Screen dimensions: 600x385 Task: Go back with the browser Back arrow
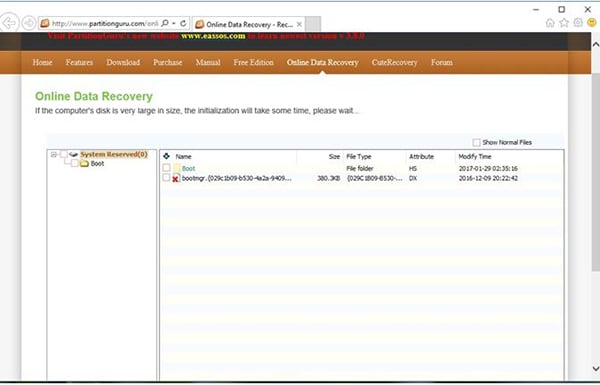[9, 24]
